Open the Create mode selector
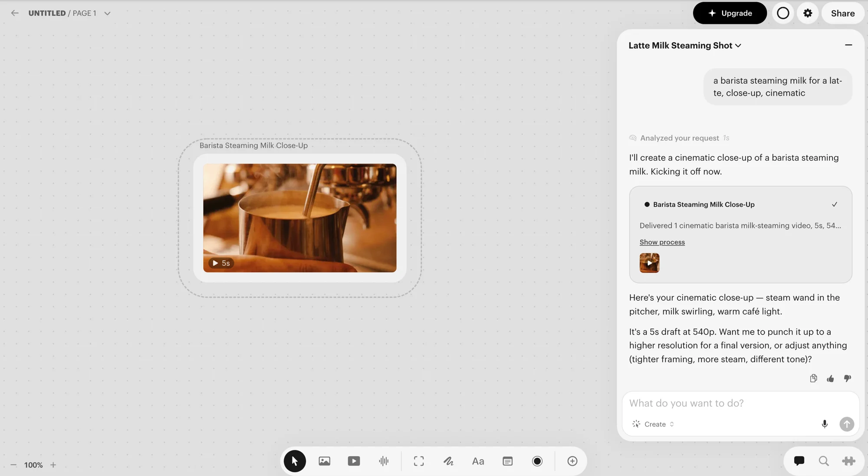Screen dimensions: 868x476 pyautogui.click(x=653, y=424)
